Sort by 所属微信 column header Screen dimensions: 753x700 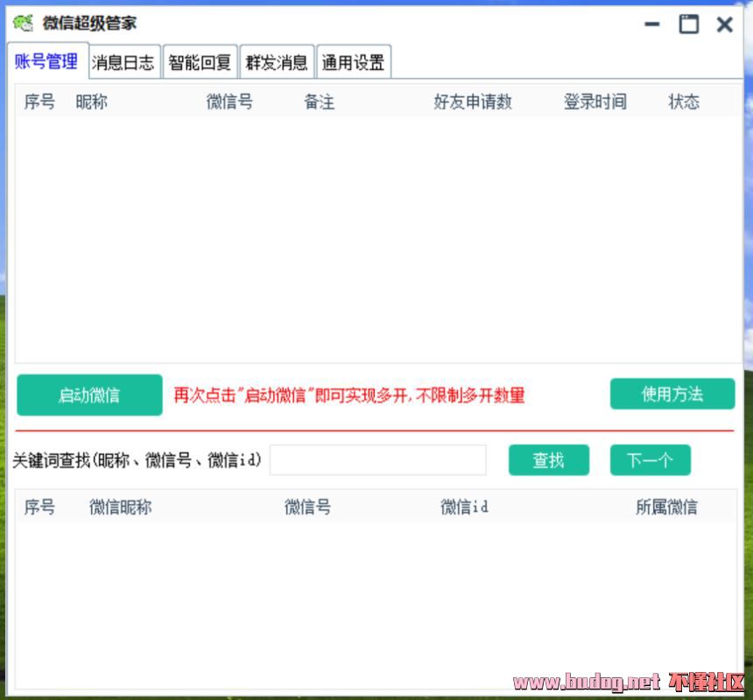click(x=666, y=507)
